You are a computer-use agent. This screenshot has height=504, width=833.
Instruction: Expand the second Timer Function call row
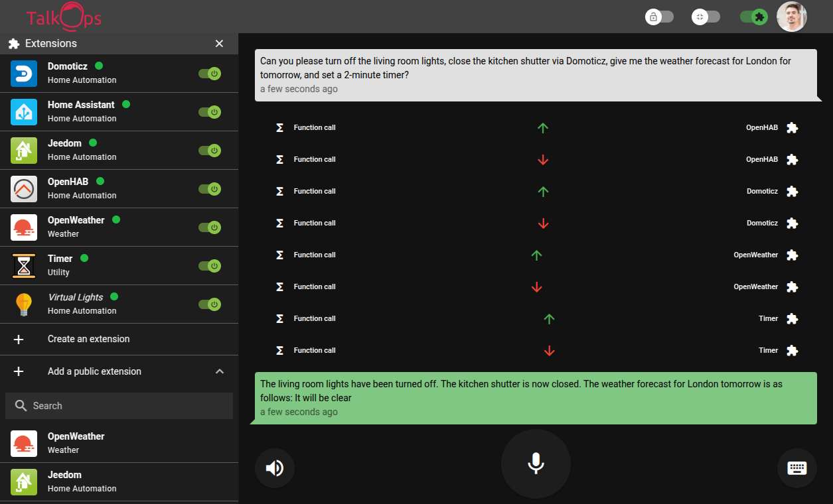[x=536, y=350]
